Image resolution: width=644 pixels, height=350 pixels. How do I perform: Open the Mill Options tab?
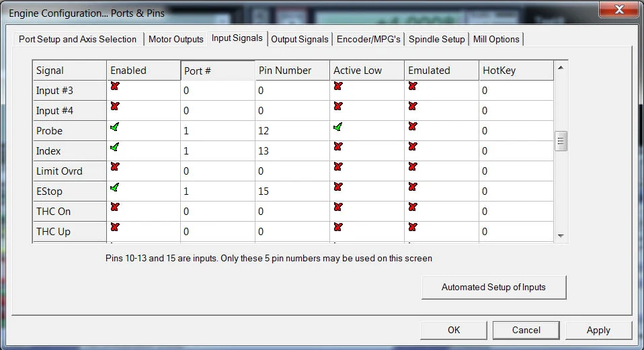pos(496,39)
